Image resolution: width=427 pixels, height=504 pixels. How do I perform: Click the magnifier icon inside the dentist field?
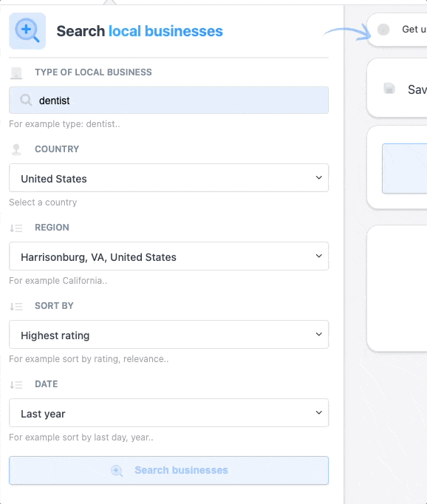[x=26, y=100]
